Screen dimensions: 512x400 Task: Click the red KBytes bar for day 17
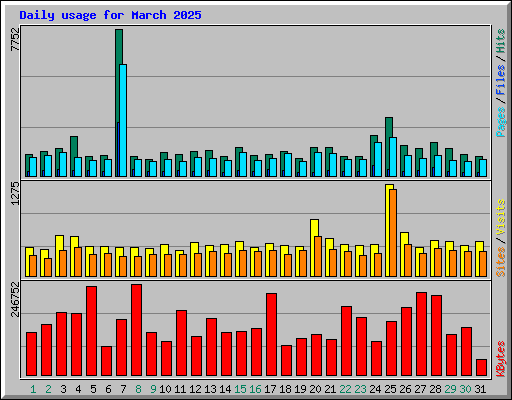point(271,335)
